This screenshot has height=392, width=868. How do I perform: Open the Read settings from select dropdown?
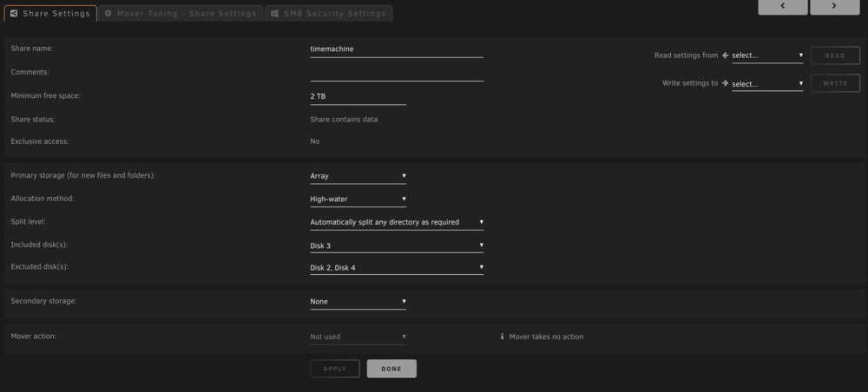[768, 56]
